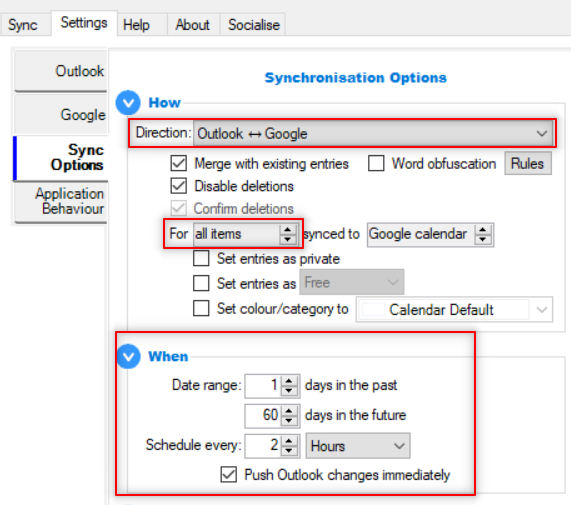Uncheck Disable deletions checkbox
Viewport: 571px width, 505px height.
(179, 186)
